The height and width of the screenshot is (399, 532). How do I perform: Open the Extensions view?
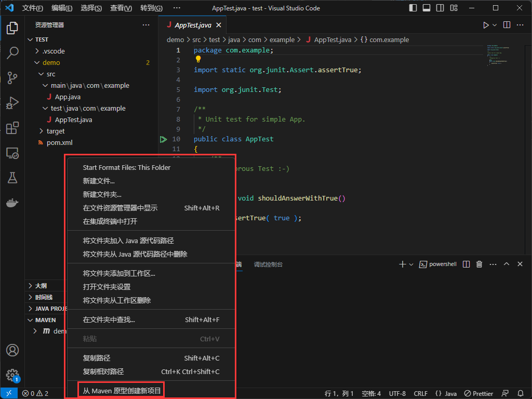click(12, 128)
